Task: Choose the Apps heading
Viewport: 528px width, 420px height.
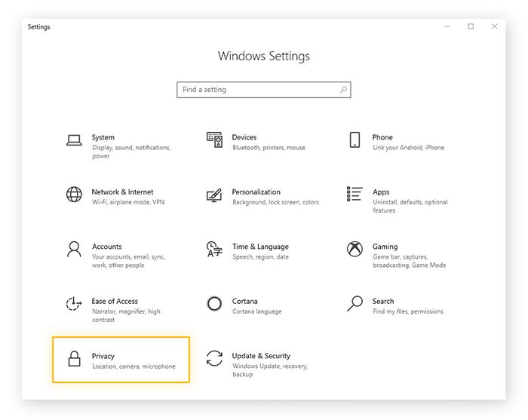Action: (381, 192)
